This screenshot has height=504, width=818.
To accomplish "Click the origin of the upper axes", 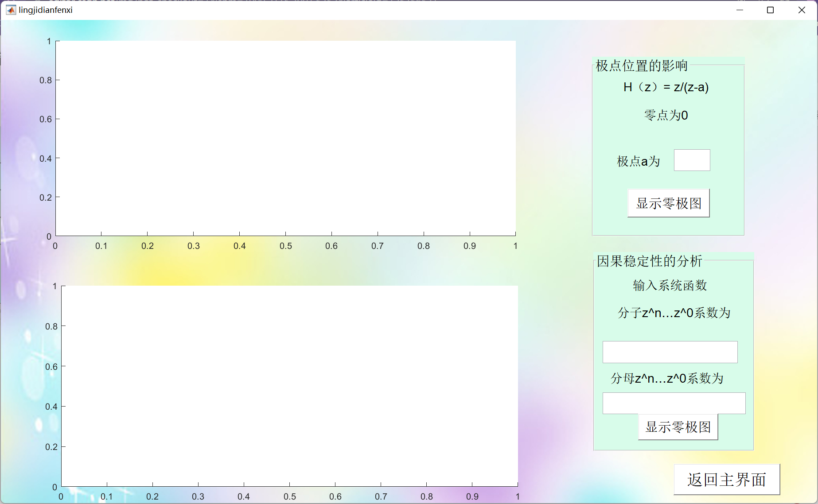I will point(55,236).
